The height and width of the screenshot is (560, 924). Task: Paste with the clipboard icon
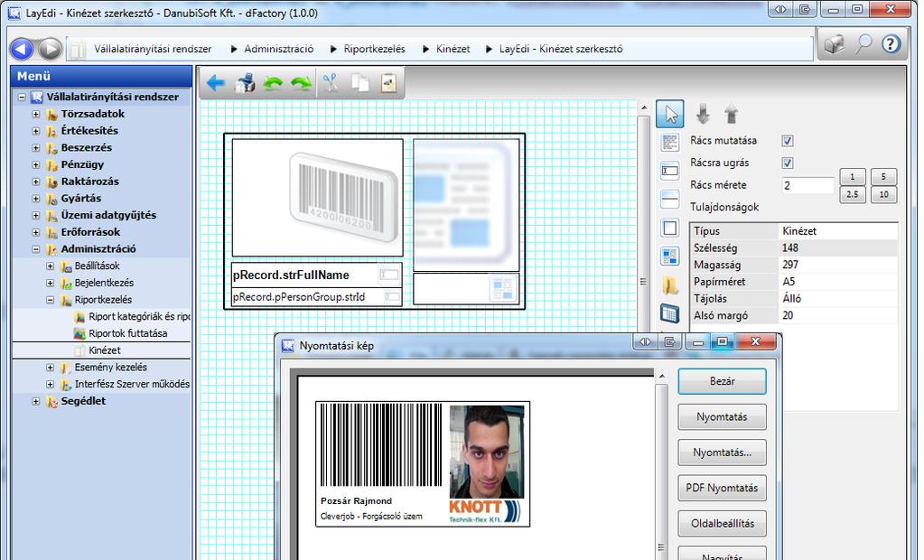pos(389,83)
